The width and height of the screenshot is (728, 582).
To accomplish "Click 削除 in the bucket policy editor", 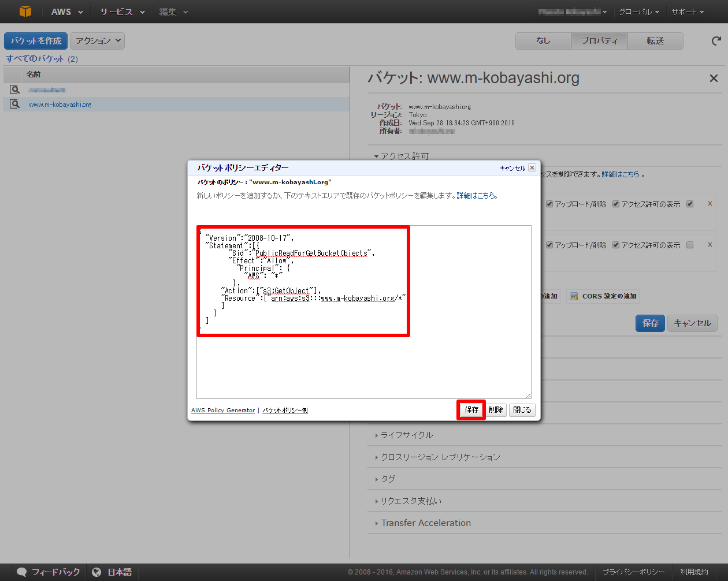I will (x=496, y=409).
